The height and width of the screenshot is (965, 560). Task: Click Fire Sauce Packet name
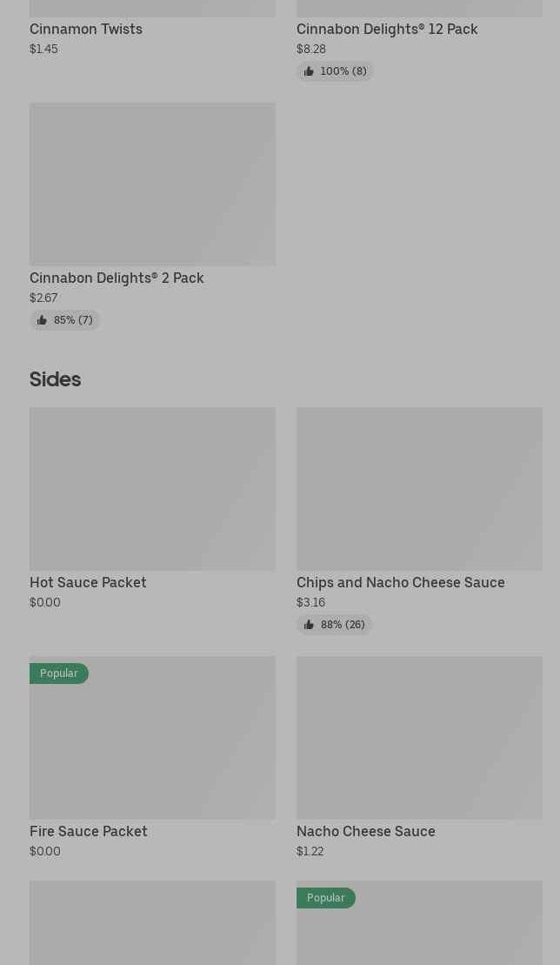[x=89, y=831]
